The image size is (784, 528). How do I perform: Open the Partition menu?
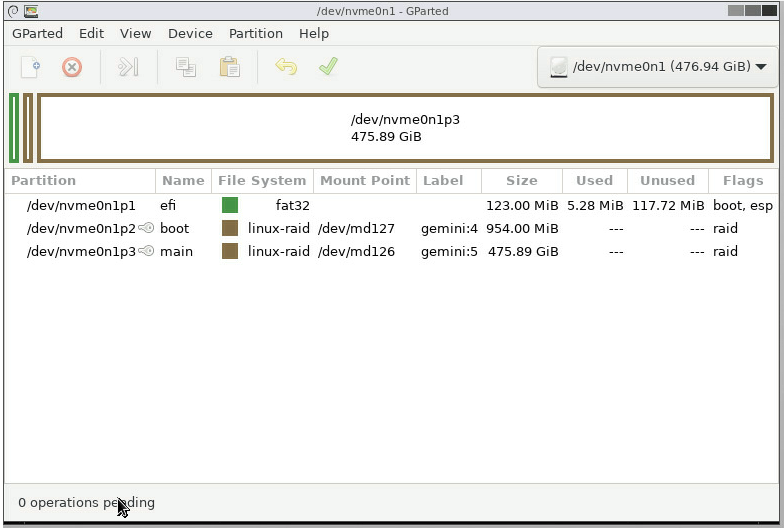point(256,34)
